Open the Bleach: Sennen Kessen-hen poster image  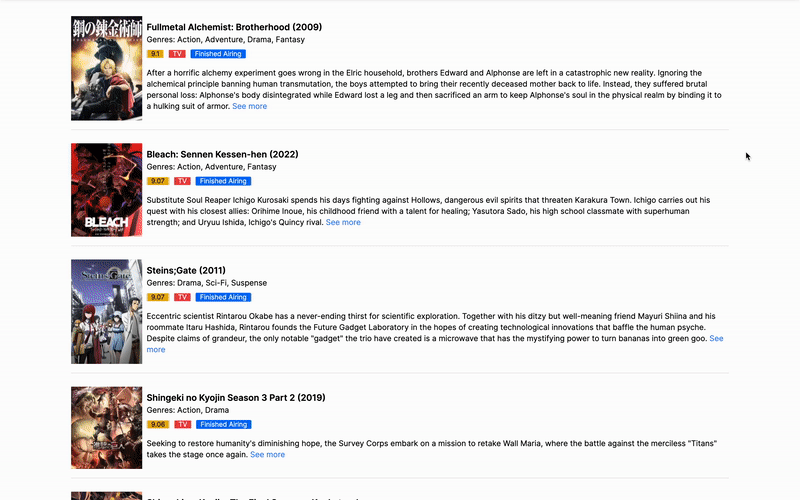tap(107, 190)
